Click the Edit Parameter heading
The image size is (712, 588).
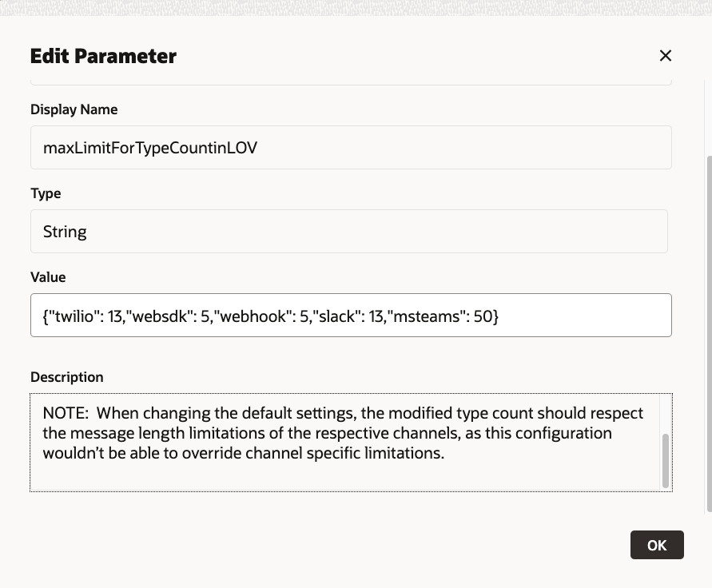[103, 56]
